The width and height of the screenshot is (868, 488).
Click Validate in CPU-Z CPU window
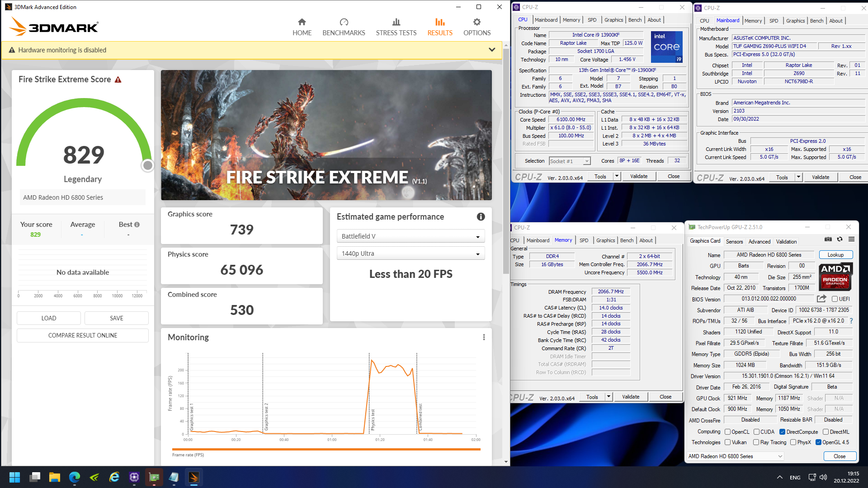click(x=639, y=177)
